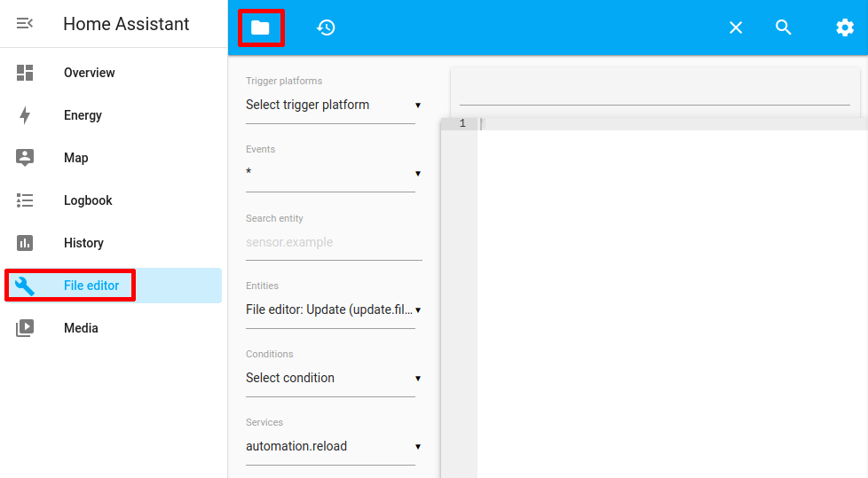
Task: Open the Events dropdown showing asterisk
Action: tap(333, 173)
